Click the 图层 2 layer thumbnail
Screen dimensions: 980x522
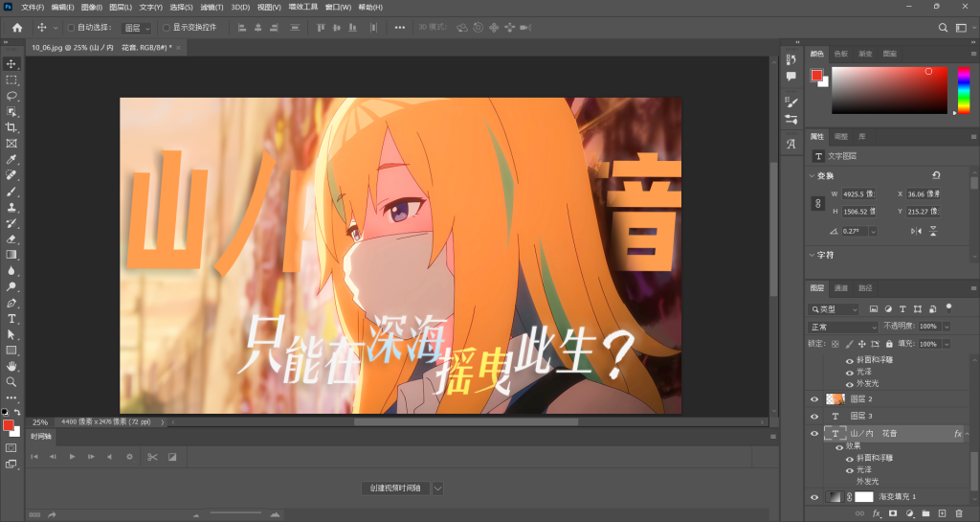(x=835, y=398)
